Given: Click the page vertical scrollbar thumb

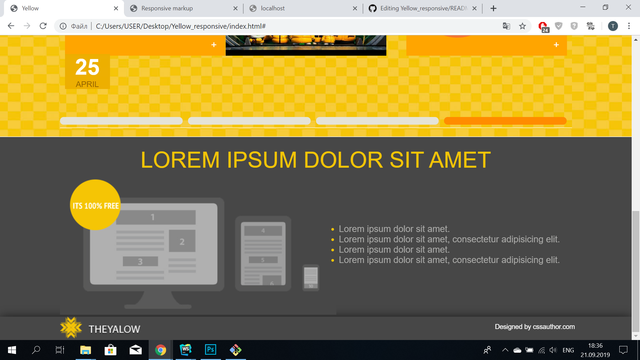Looking at the screenshot, I should [636, 271].
